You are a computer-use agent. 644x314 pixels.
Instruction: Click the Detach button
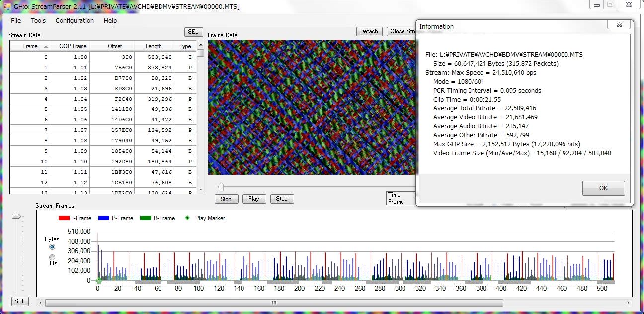369,31
